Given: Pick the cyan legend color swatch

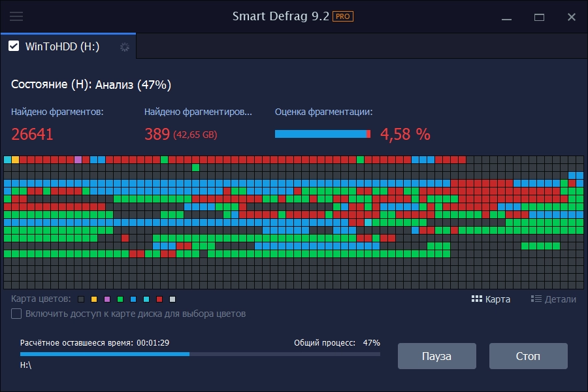Looking at the screenshot, I should point(146,299).
